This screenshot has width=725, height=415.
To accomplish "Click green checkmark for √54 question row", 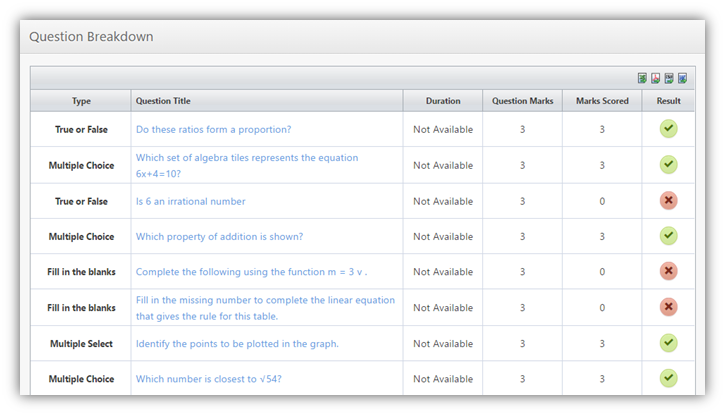I will pyautogui.click(x=668, y=378).
